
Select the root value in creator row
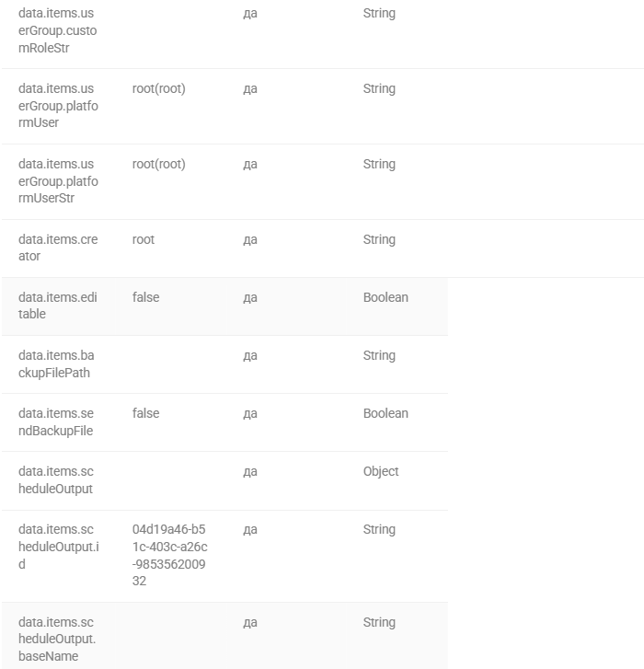(x=144, y=239)
